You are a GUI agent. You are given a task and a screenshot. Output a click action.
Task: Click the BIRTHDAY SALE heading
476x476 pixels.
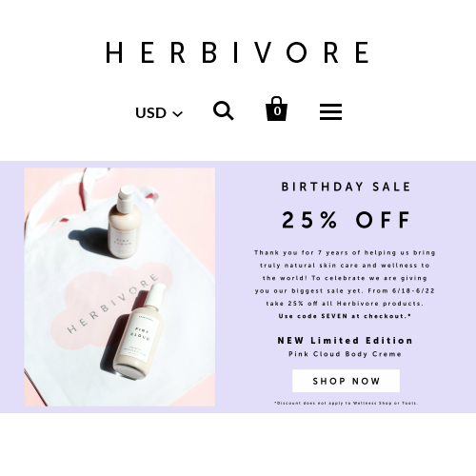tap(347, 187)
